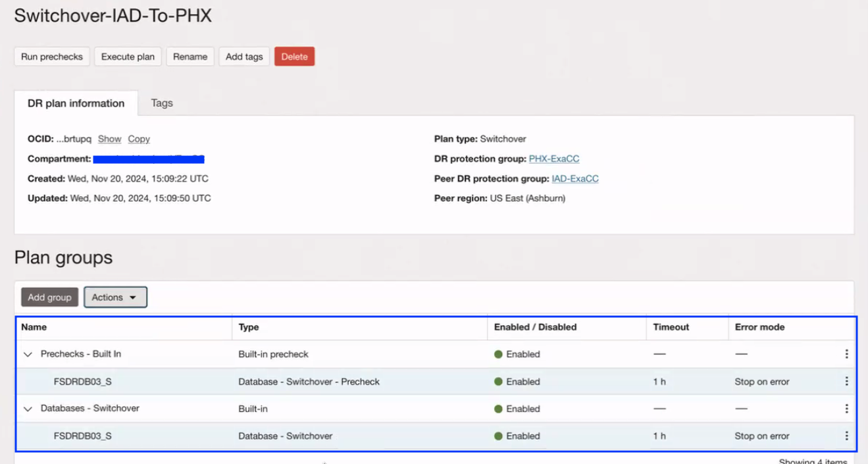Click Add group button
The height and width of the screenshot is (464, 868).
coord(49,297)
